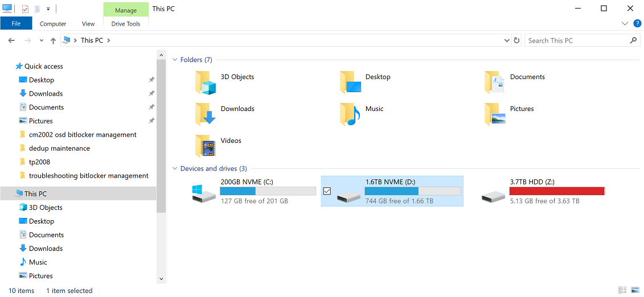
Task: Open troubleshooting bitlocker management folder
Action: tap(88, 176)
